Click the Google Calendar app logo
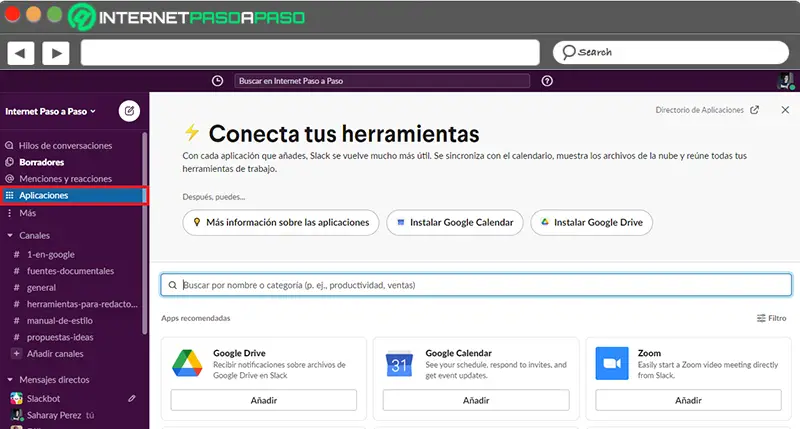The height and width of the screenshot is (429, 800). click(x=399, y=364)
